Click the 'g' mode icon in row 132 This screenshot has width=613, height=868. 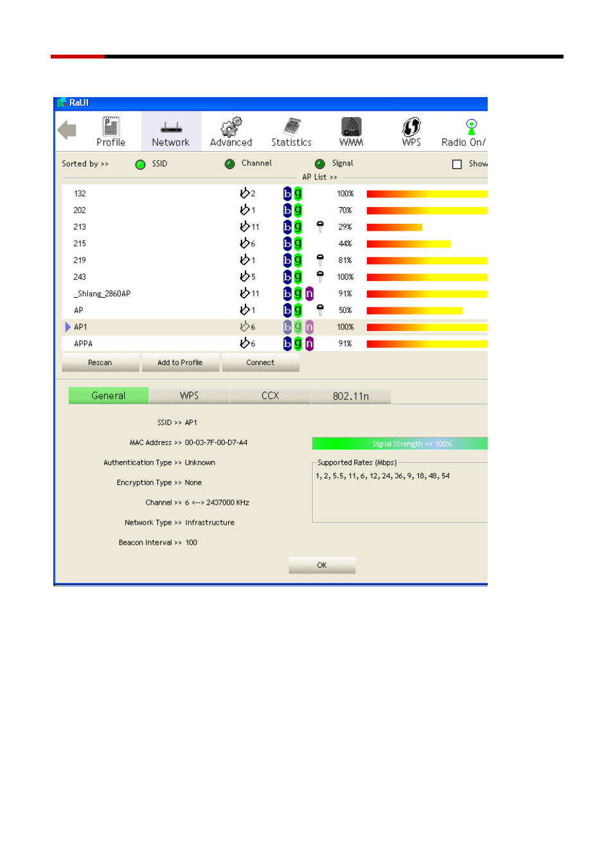298,194
